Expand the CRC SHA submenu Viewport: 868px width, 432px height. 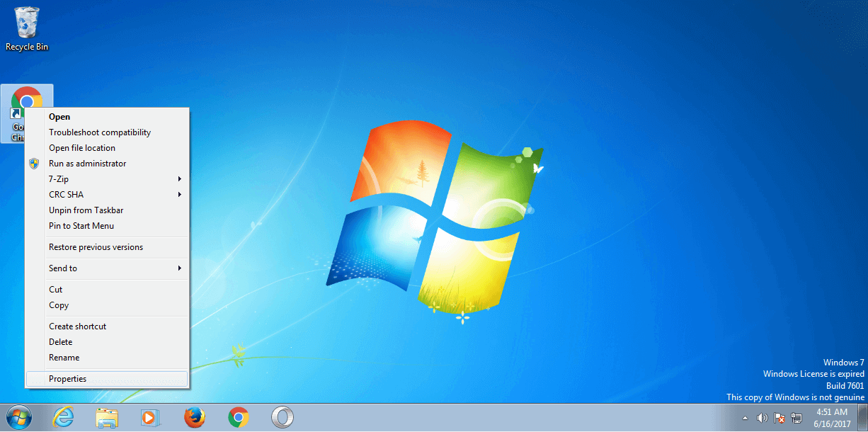click(x=106, y=195)
